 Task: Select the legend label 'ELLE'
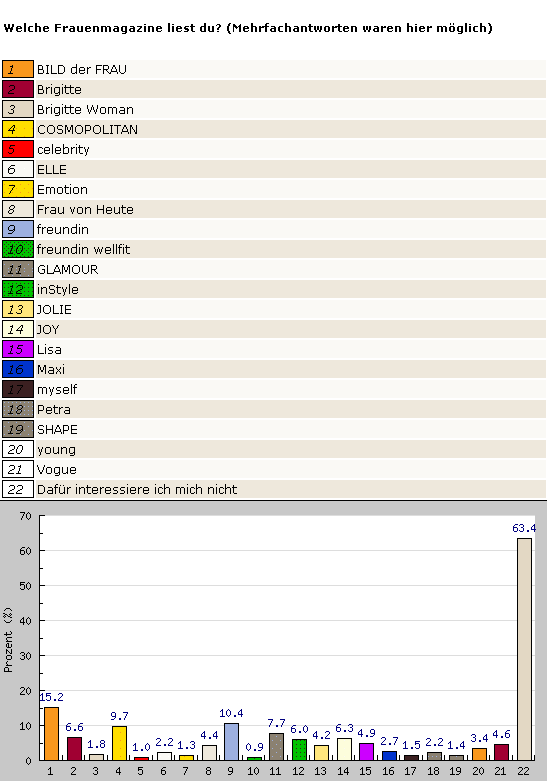(x=52, y=169)
